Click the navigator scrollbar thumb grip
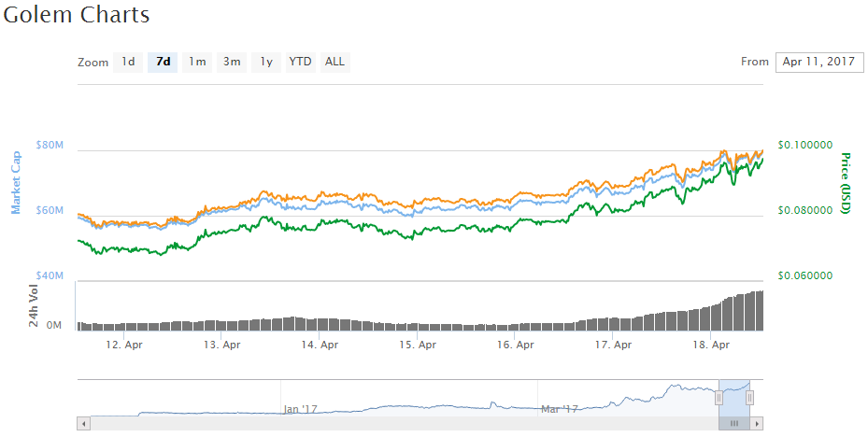868x437 pixels. click(x=734, y=424)
